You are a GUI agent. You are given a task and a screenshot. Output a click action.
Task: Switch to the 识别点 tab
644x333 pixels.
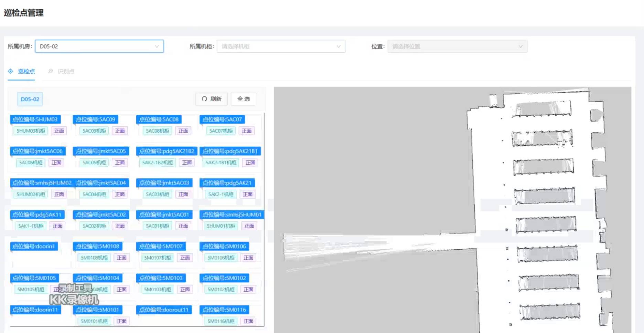tap(66, 71)
